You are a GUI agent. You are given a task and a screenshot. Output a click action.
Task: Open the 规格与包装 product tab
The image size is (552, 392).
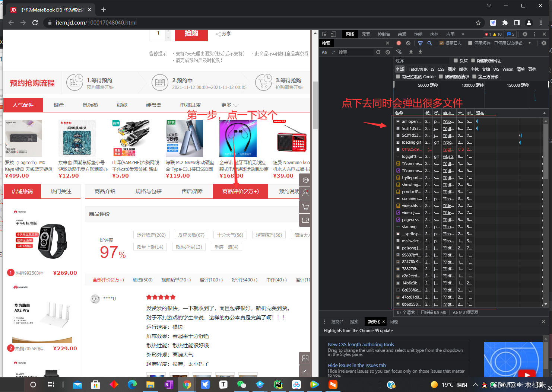(149, 191)
